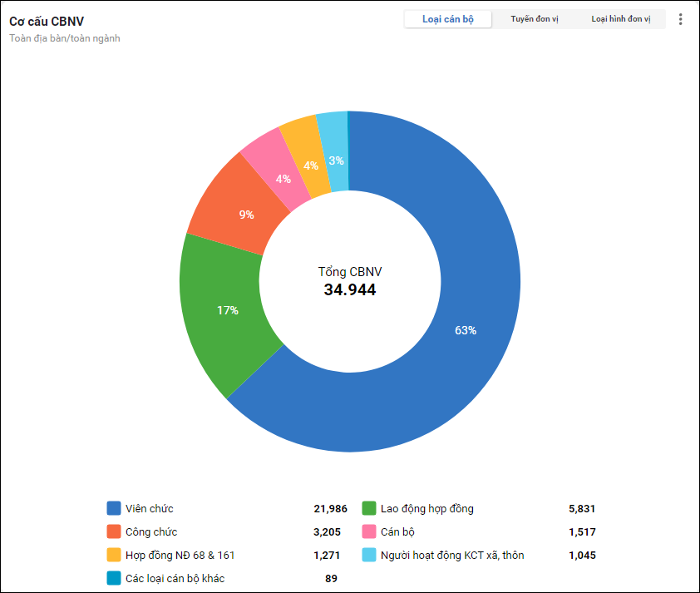Click the Cơ cấu CBNV chart title
Viewport: 700px width, 593px height.
[x=47, y=21]
